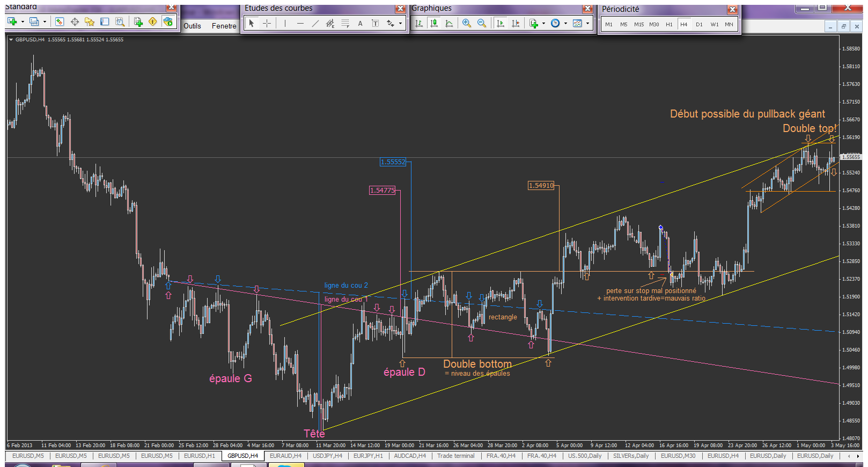Zoom in on the chart

[467, 23]
